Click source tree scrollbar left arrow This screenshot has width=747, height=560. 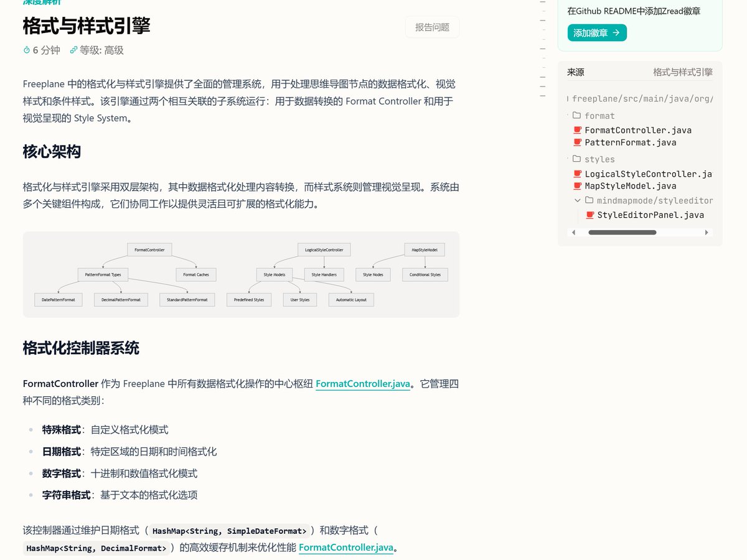(x=573, y=232)
